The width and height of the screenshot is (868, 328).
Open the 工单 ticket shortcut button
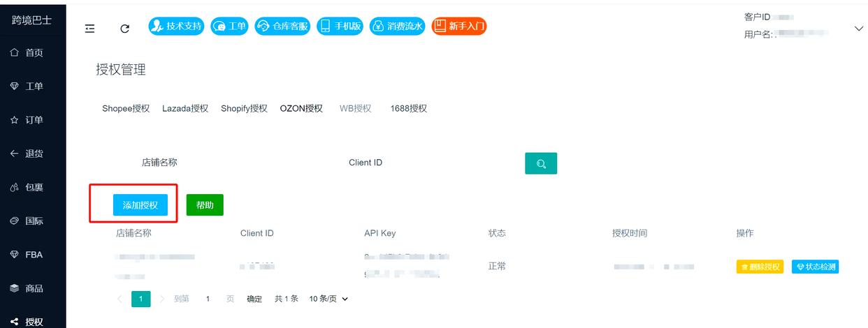pos(229,27)
